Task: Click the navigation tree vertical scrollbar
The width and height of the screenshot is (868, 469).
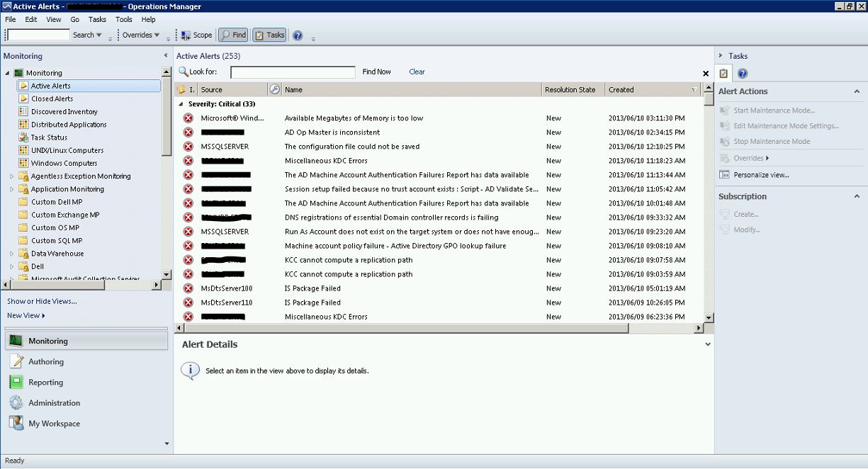Action: pos(167,117)
